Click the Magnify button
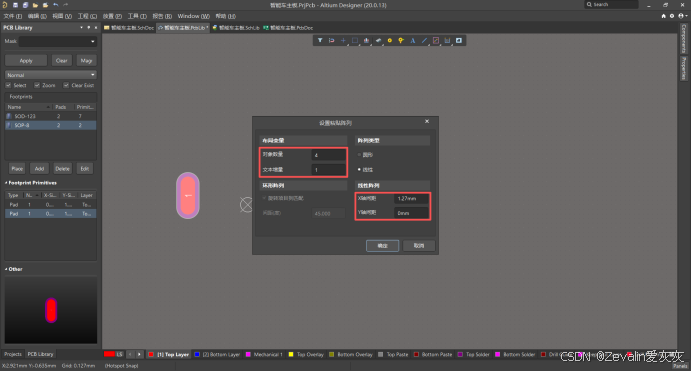Viewport: 692px width, 371px height. pyautogui.click(x=86, y=60)
